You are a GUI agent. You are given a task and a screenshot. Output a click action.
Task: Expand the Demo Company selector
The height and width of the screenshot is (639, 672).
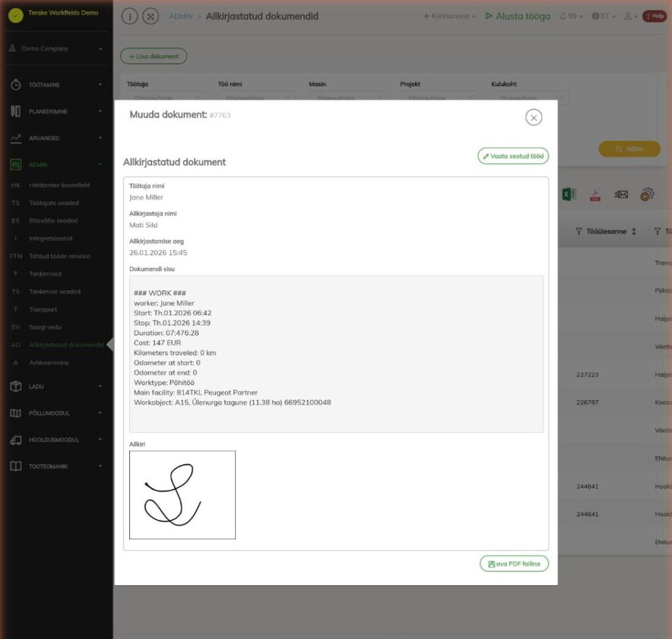tap(56, 49)
